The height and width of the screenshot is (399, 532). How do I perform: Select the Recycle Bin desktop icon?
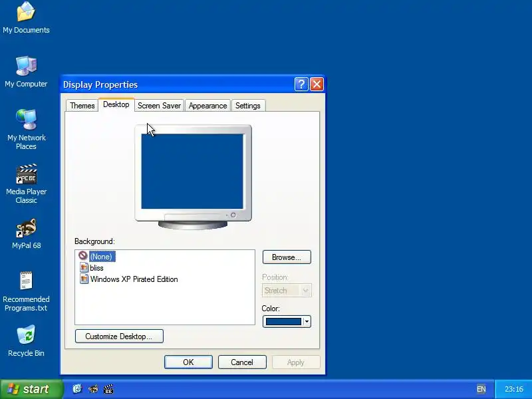pos(26,340)
